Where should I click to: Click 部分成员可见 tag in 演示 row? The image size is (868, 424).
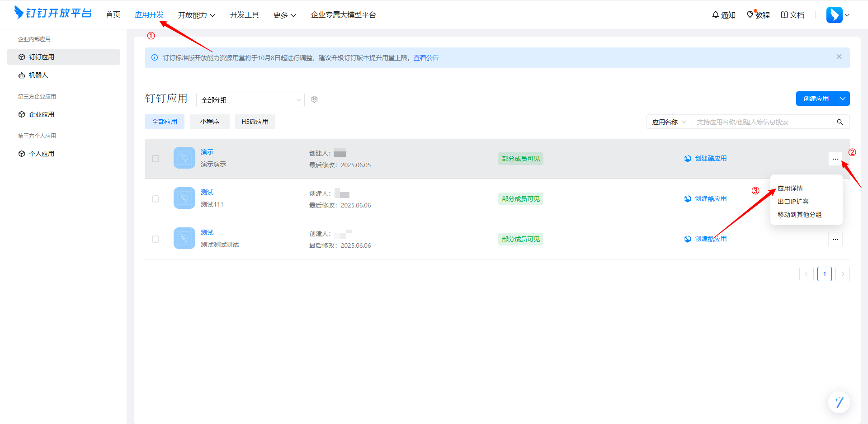521,159
